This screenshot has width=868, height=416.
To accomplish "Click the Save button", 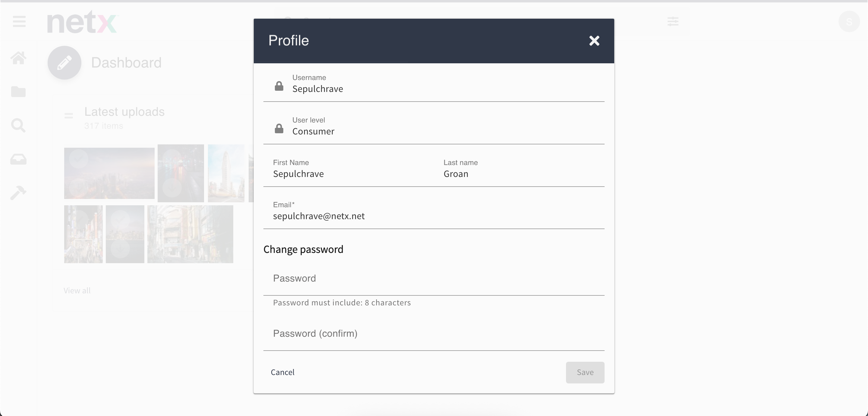I will [x=585, y=372].
